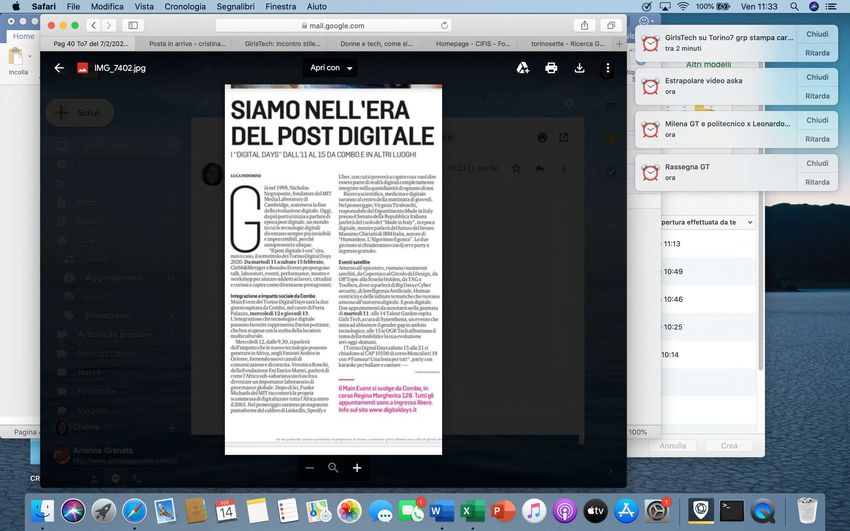Open the three-dot more options menu
The image size is (850, 531).
(607, 68)
